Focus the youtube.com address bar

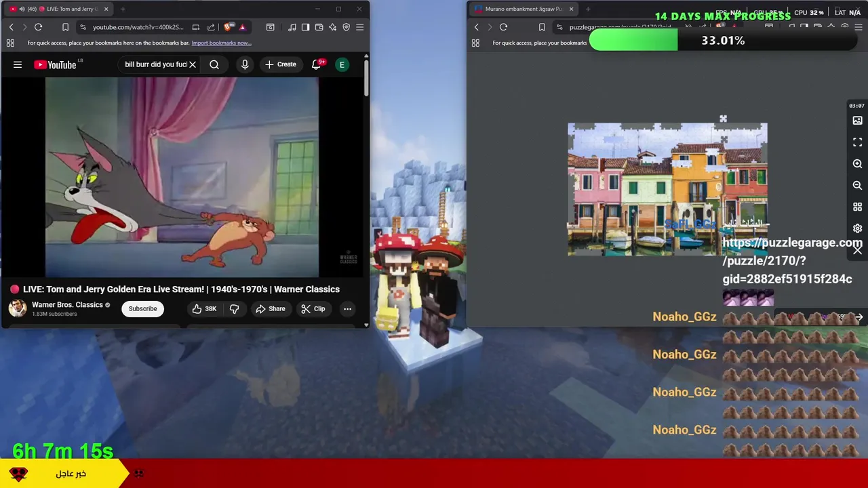coord(138,27)
